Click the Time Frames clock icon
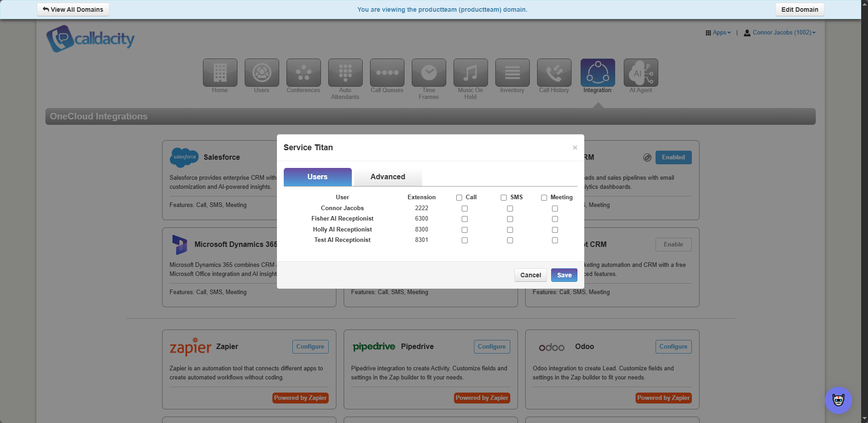868x423 pixels. (x=429, y=73)
